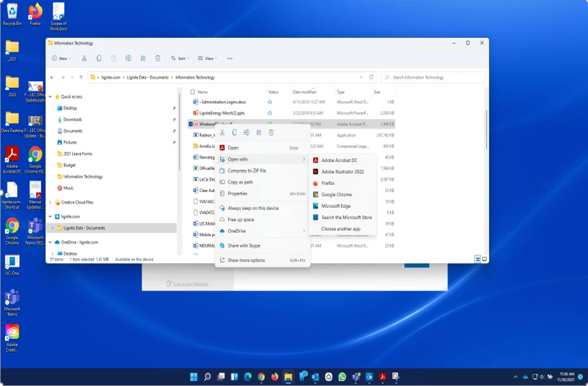Choose Open in the context menu
588x386 pixels.
263,148
